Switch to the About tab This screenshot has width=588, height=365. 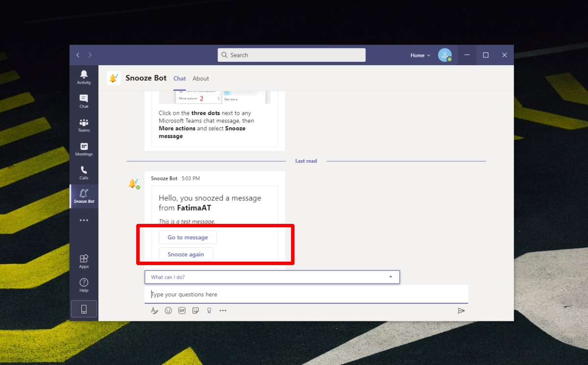201,78
